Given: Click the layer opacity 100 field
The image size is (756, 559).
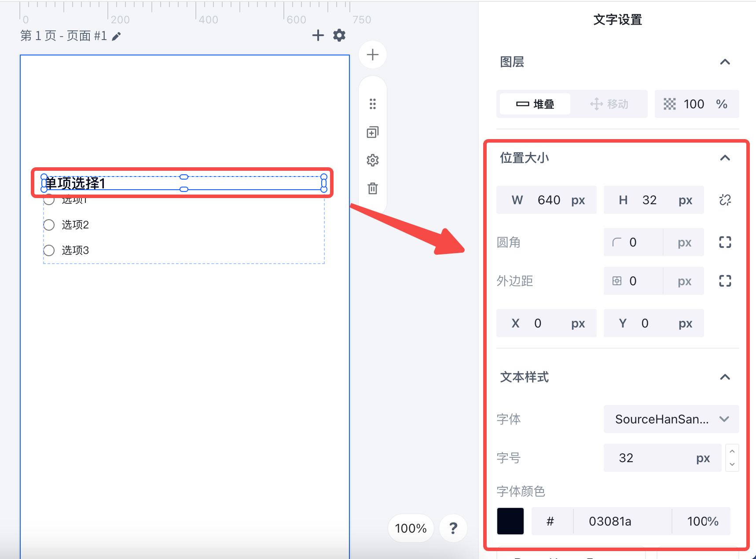Looking at the screenshot, I should click(x=697, y=104).
